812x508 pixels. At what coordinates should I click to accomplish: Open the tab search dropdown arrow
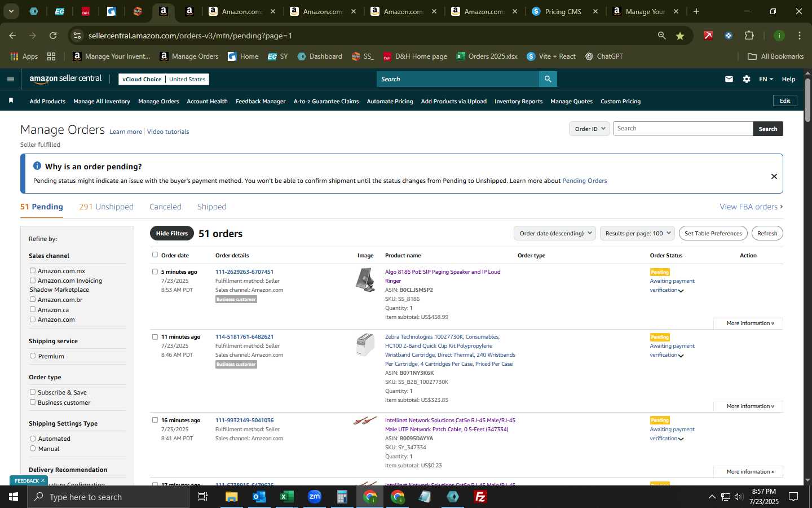coord(11,11)
